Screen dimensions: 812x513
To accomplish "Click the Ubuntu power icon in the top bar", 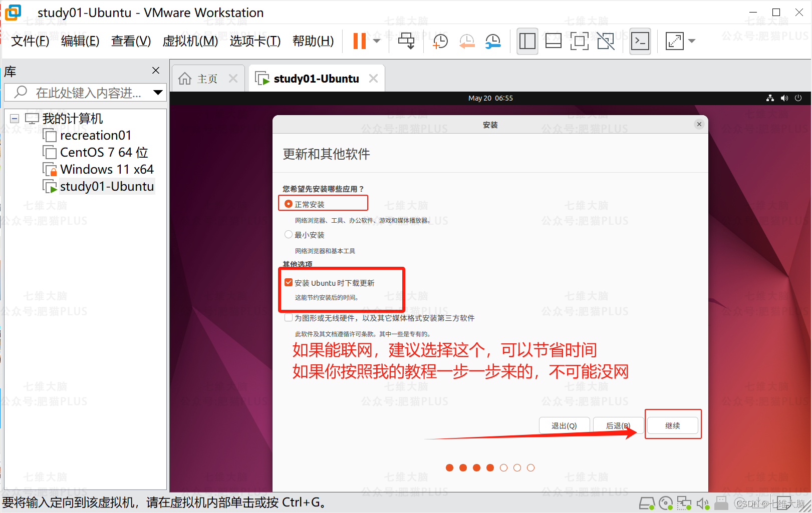I will (798, 98).
